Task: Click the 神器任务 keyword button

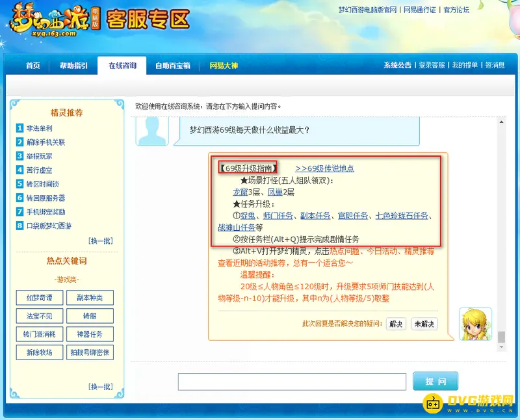Action: coord(90,334)
